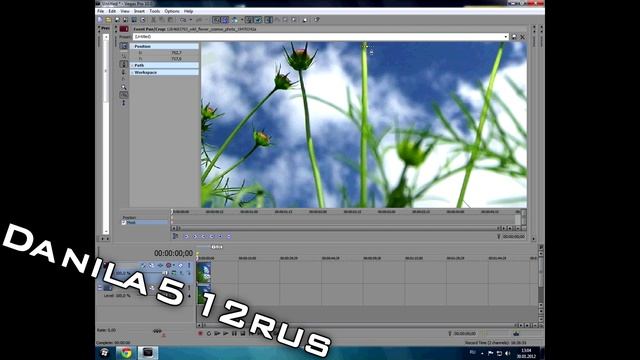Click the Stop button in transport bar

click(x=243, y=333)
